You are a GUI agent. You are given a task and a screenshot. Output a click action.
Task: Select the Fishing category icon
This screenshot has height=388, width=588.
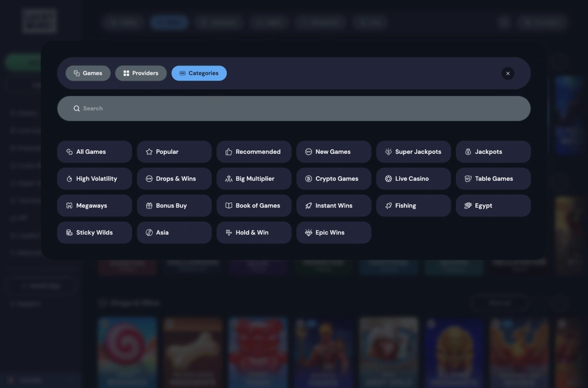point(388,205)
